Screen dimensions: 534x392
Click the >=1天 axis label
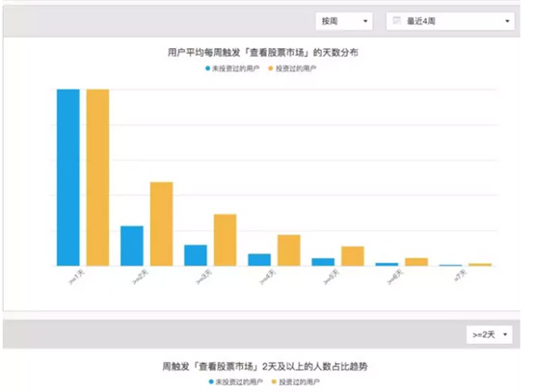pos(76,276)
